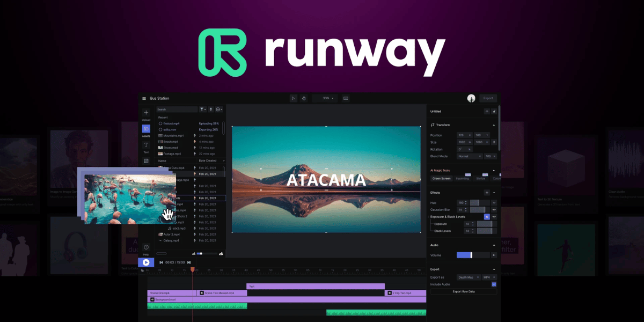The image size is (644, 322).
Task: Select the Inpainting tab
Action: pos(462,178)
